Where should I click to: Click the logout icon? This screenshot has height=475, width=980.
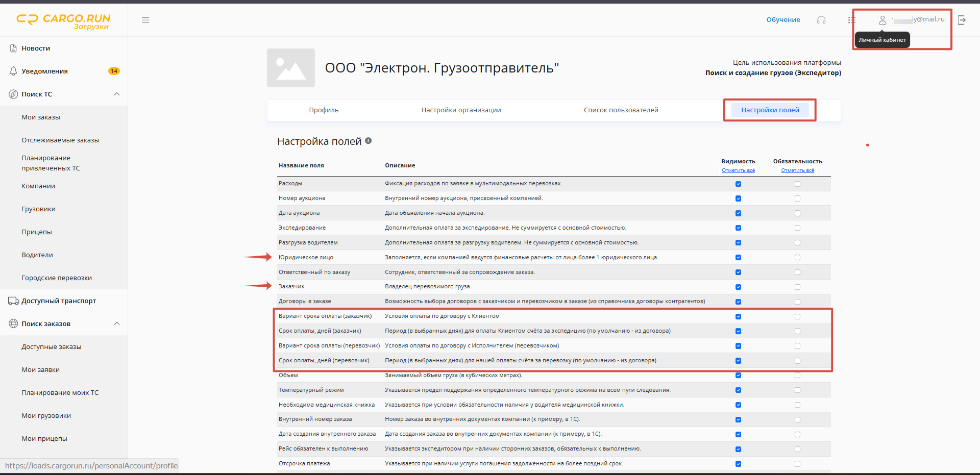(x=962, y=20)
